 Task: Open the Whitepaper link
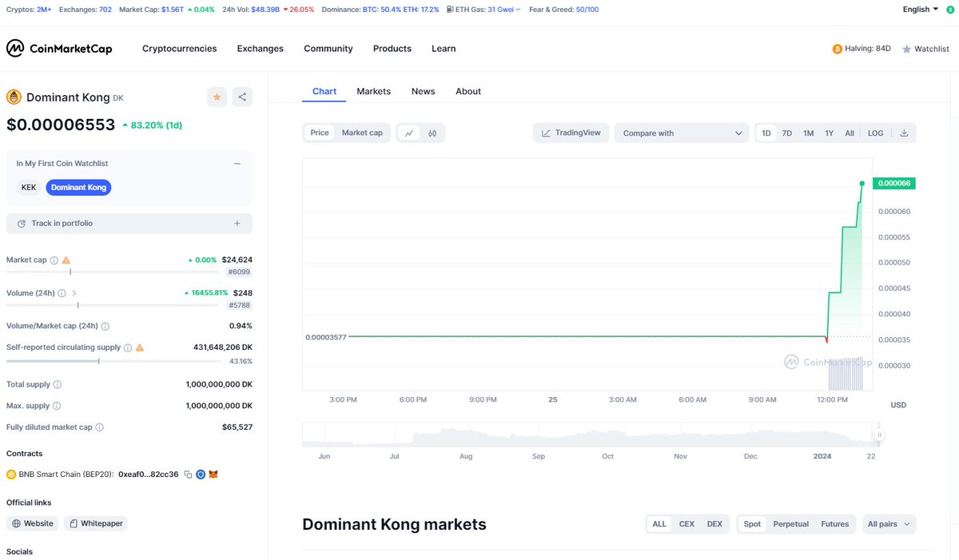click(96, 523)
